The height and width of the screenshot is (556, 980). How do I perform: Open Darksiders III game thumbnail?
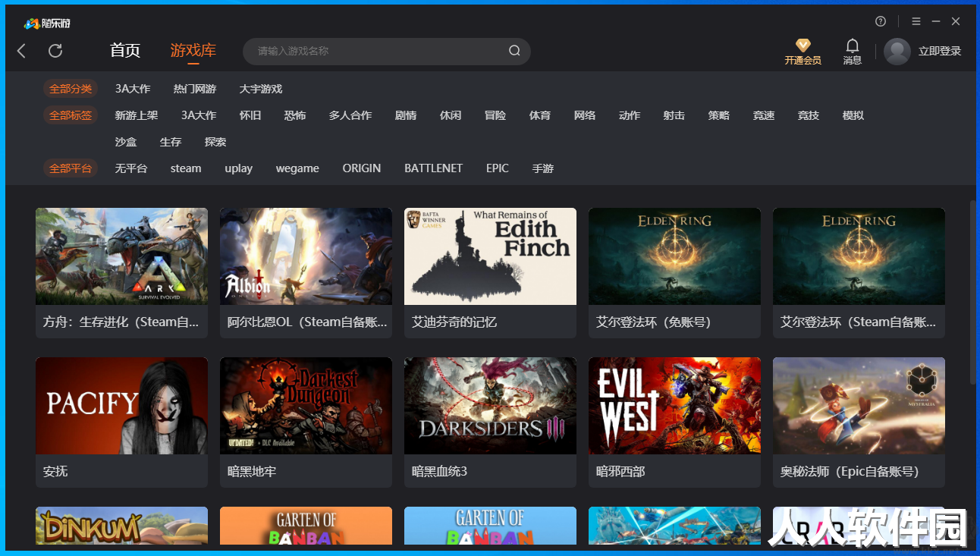pyautogui.click(x=490, y=406)
